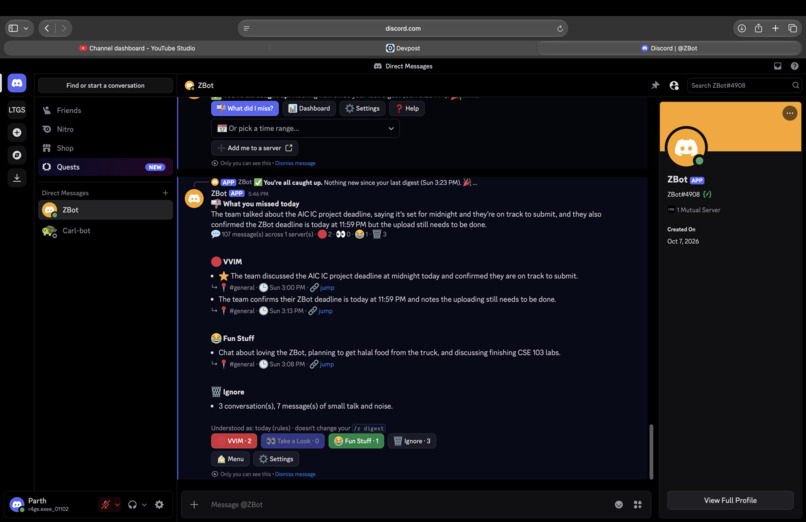Image resolution: width=806 pixels, height=522 pixels.
Task: Click top Settings button beside Dashboard
Action: click(362, 108)
